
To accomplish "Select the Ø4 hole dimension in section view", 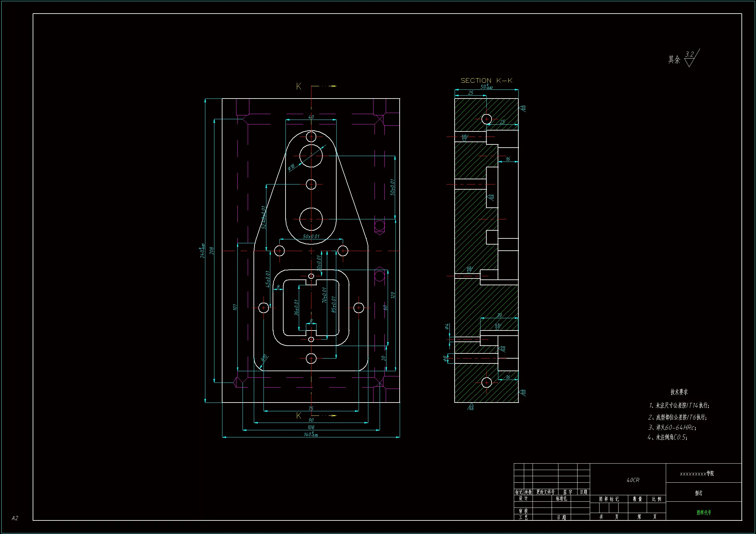I will pyautogui.click(x=447, y=326).
